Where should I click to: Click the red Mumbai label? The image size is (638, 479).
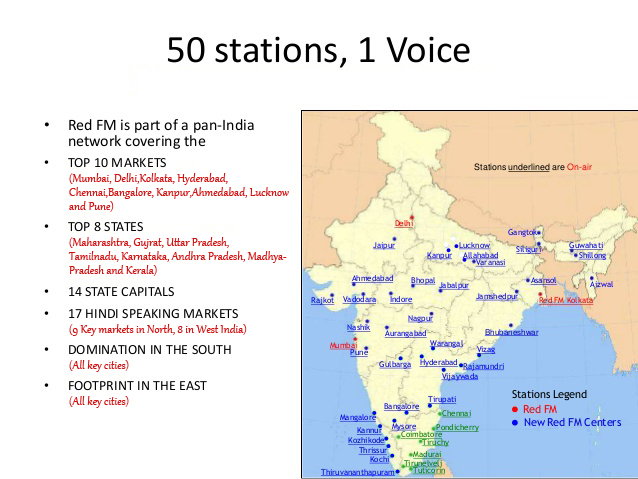[343, 346]
